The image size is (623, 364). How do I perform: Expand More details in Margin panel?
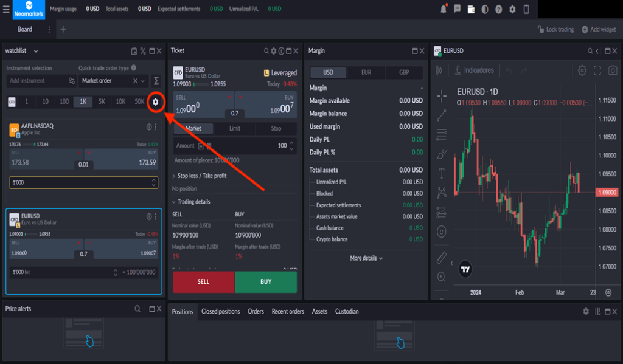click(366, 258)
